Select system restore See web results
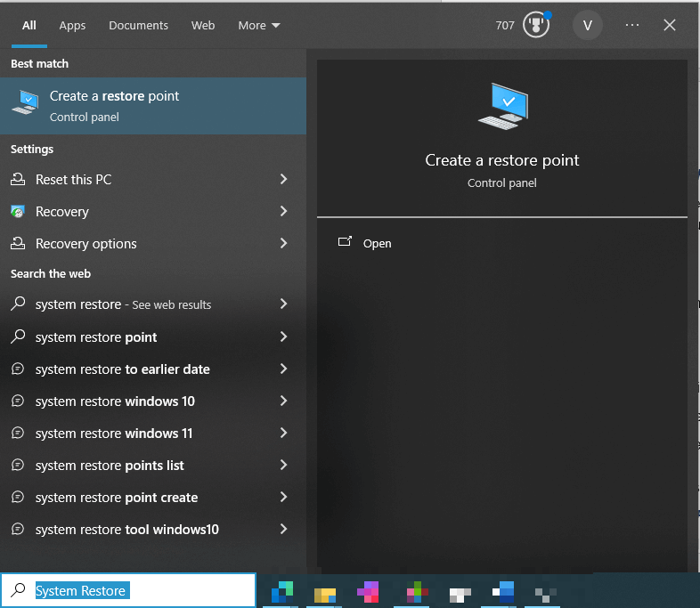This screenshot has width=700, height=608. pyautogui.click(x=153, y=304)
